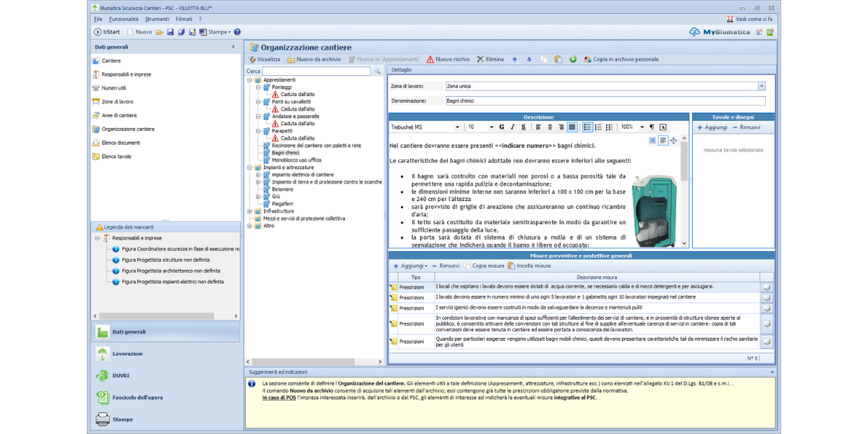Click the open folder icon in main toolbar
This screenshot has height=434, width=868.
coord(160,32)
